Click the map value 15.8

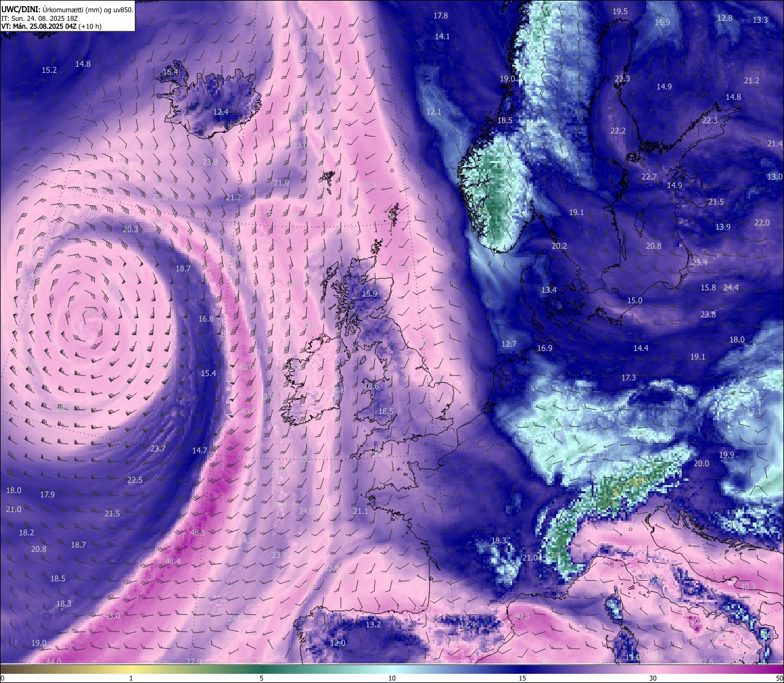708,288
